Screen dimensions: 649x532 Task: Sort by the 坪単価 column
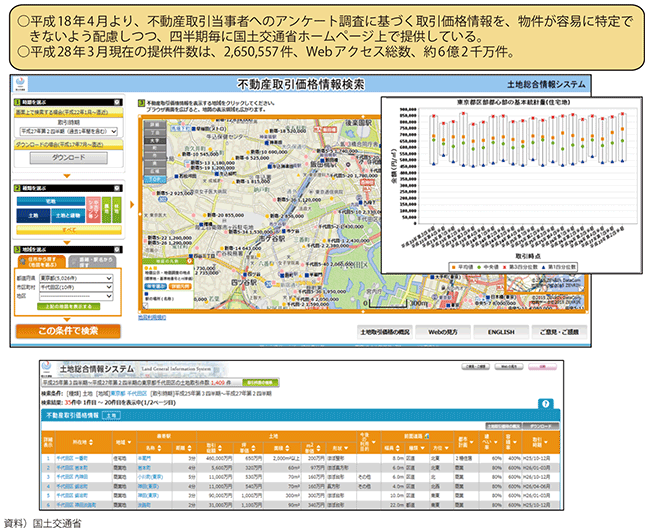(248, 448)
